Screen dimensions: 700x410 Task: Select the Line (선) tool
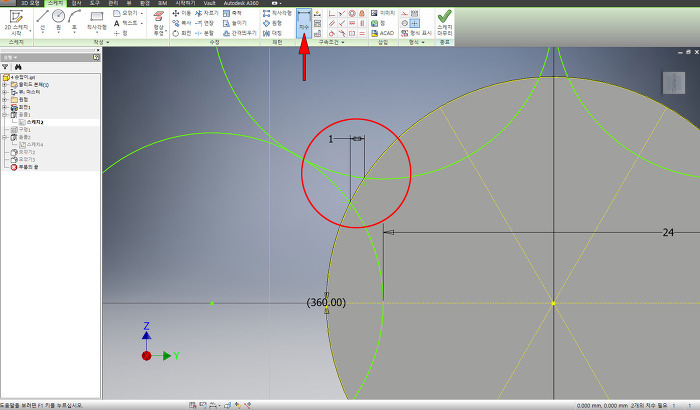42,21
